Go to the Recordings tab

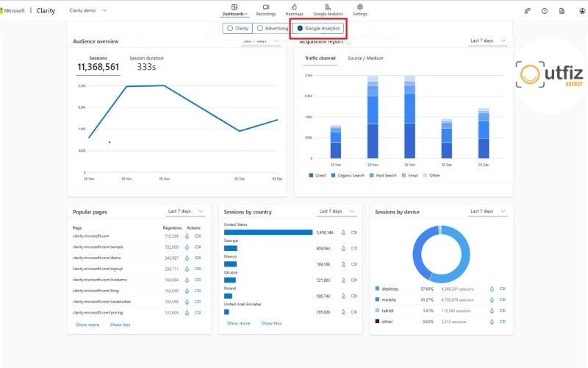tap(266, 10)
